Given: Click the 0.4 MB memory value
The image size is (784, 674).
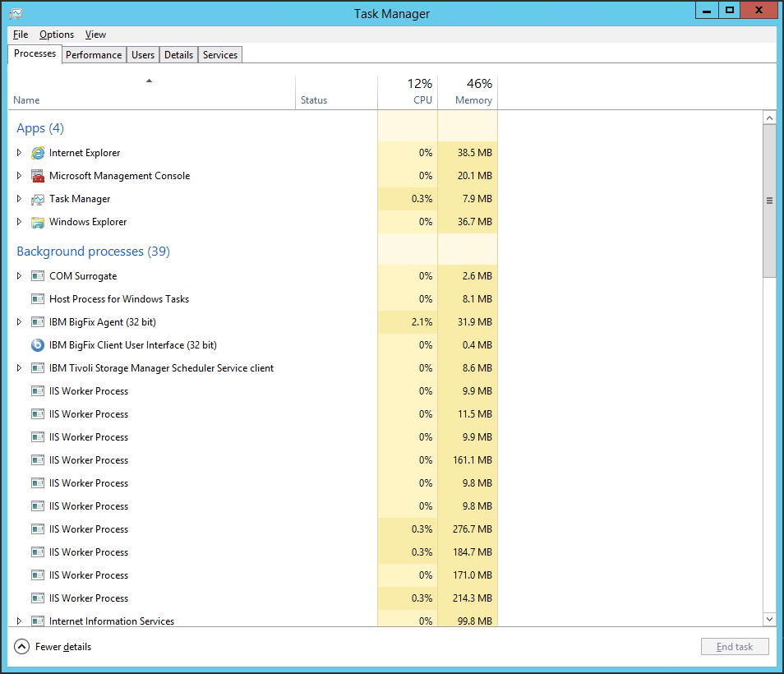Looking at the screenshot, I should tap(477, 345).
